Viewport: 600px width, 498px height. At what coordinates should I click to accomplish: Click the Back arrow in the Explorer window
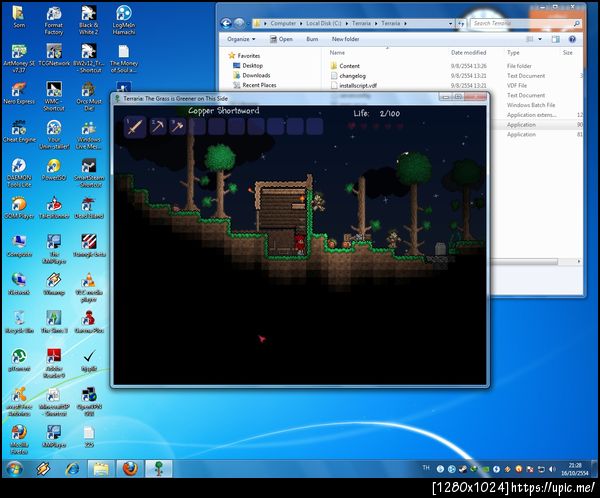(226, 23)
